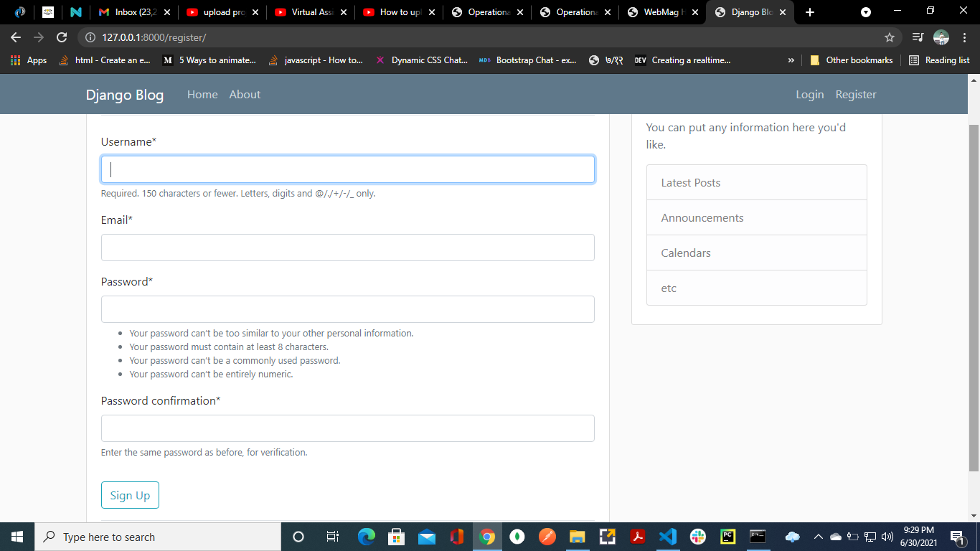
Task: Open the browser tab search dropdown arrow
Action: tap(866, 11)
